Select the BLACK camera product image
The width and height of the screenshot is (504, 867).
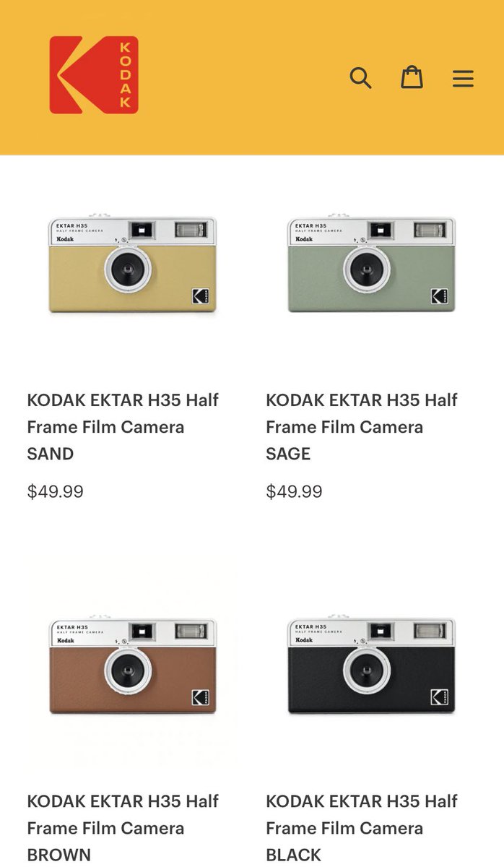(371, 666)
